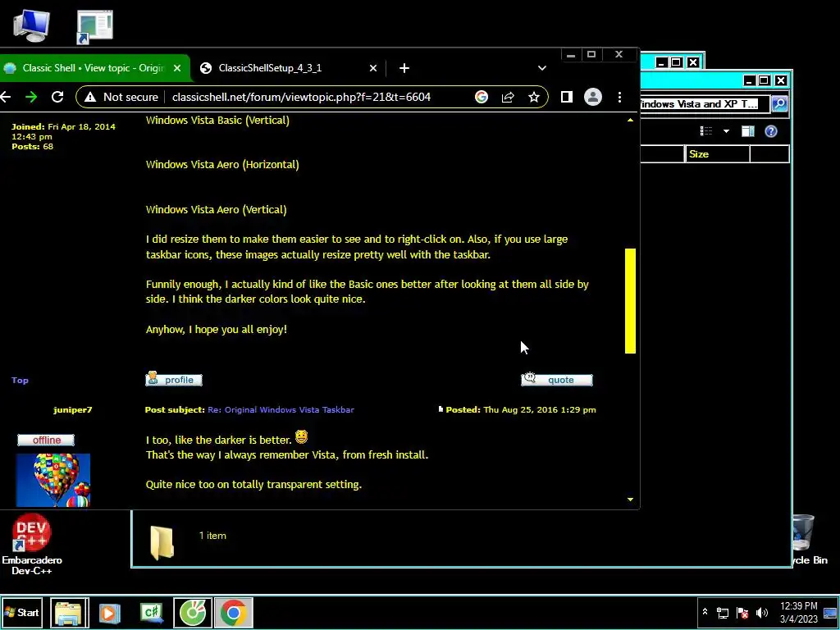Open juniper7's user name link

(72, 409)
